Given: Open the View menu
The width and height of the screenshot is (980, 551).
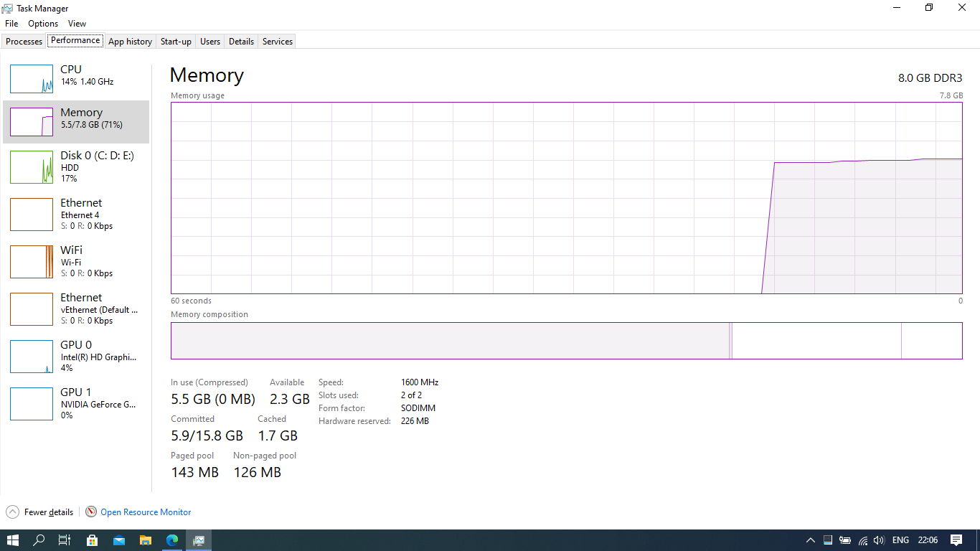Looking at the screenshot, I should pos(77,23).
